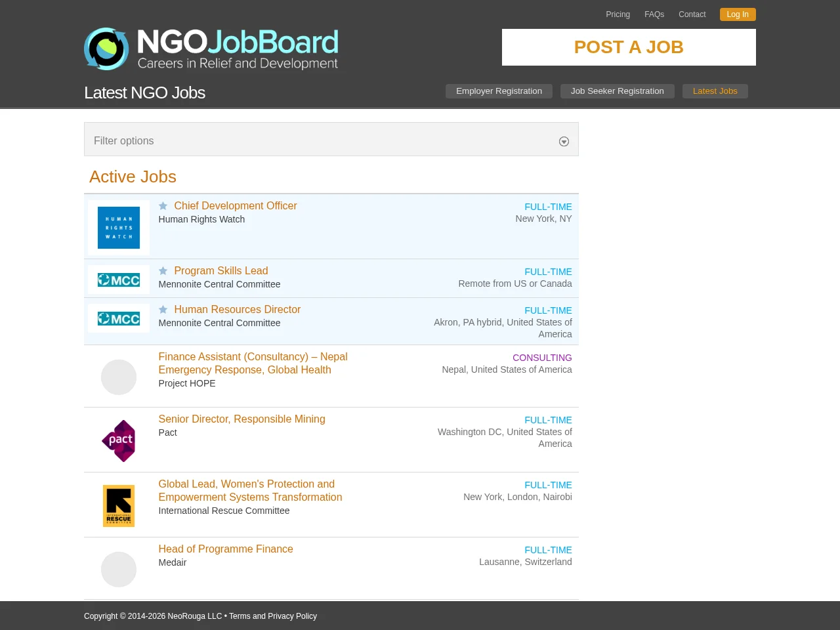Open the FAQs page
This screenshot has height=630, width=840.
coord(654,14)
